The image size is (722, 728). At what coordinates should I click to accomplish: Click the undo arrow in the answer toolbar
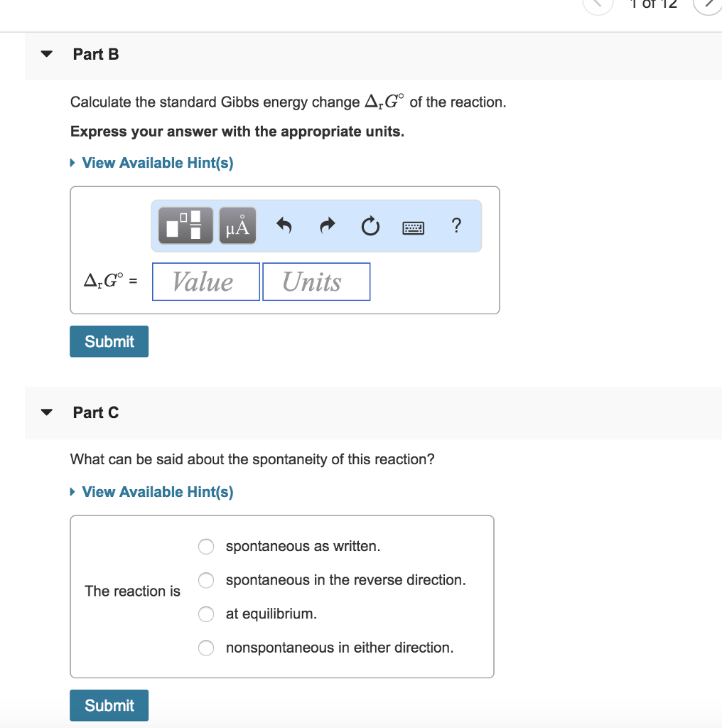pyautogui.click(x=284, y=225)
